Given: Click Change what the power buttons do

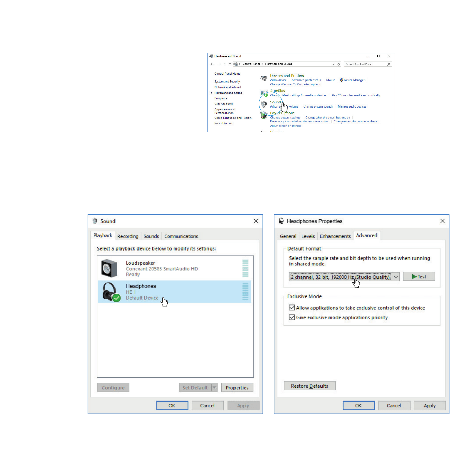Looking at the screenshot, I should (327, 118).
